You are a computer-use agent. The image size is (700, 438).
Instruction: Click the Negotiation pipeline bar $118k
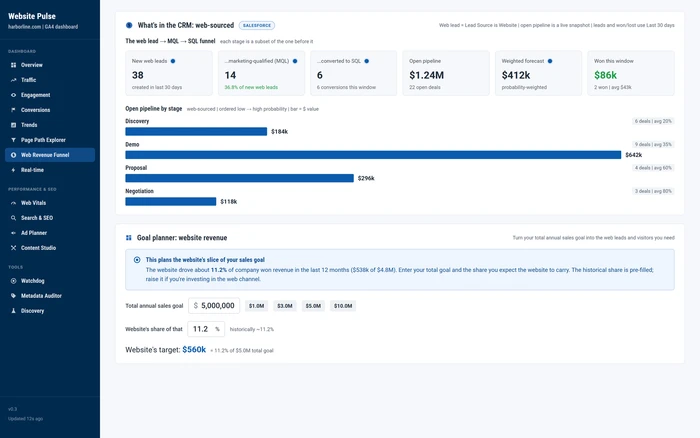171,202
